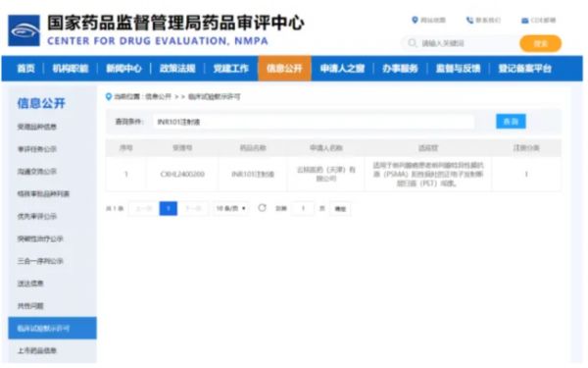Open the 联系我们 link
588x368 pixels.
pyautogui.click(x=488, y=20)
